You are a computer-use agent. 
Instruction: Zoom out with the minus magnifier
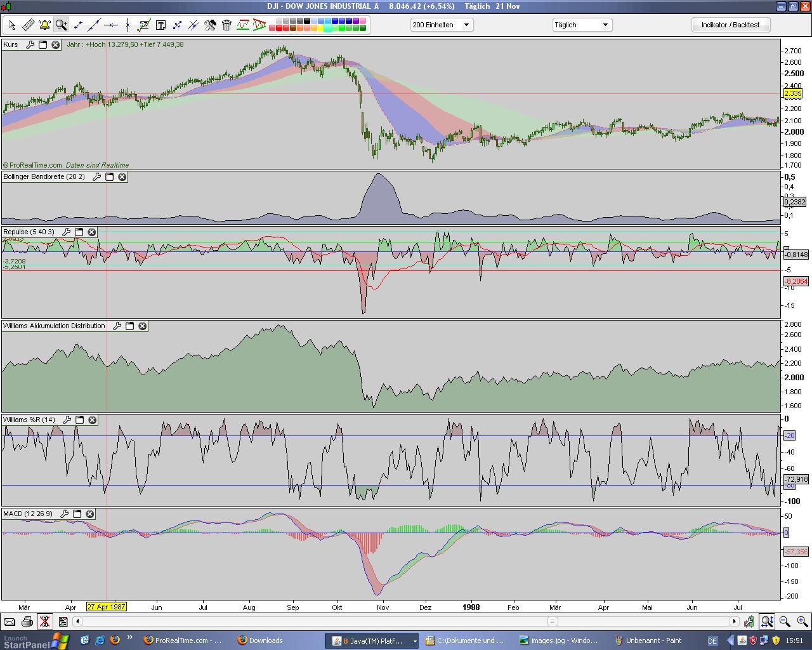tap(785, 621)
